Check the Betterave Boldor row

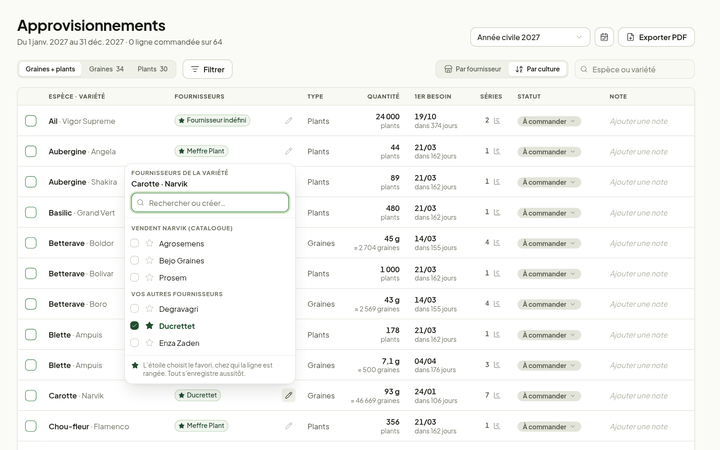point(31,243)
